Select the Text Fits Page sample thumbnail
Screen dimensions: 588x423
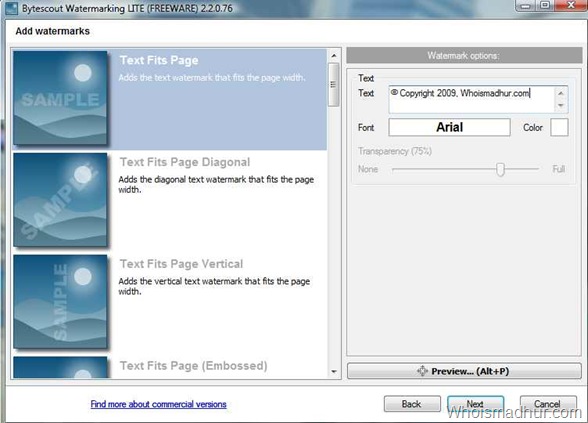60,98
